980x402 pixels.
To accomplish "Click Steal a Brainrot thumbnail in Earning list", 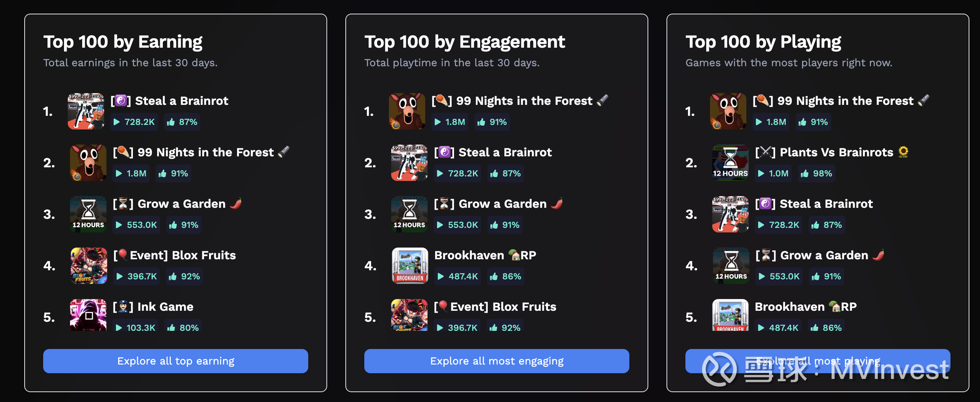I will pos(86,111).
